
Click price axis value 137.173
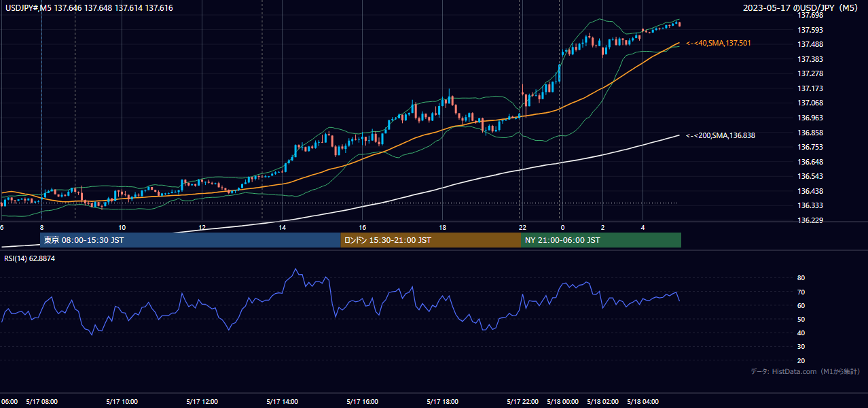point(810,88)
